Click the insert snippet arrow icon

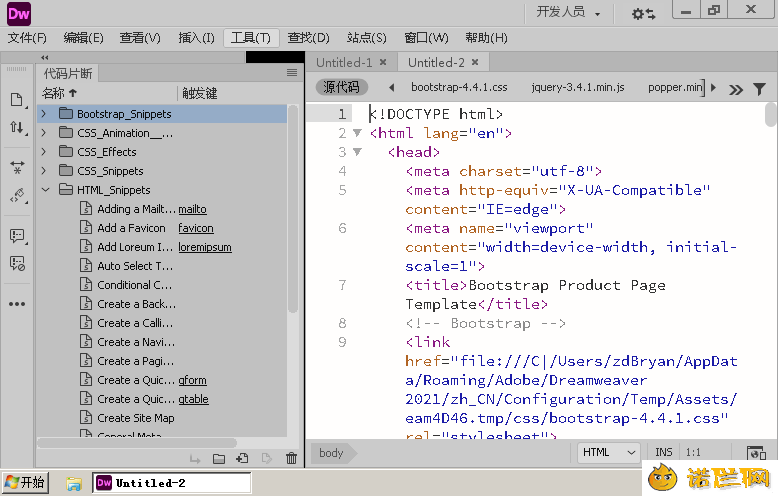195,459
